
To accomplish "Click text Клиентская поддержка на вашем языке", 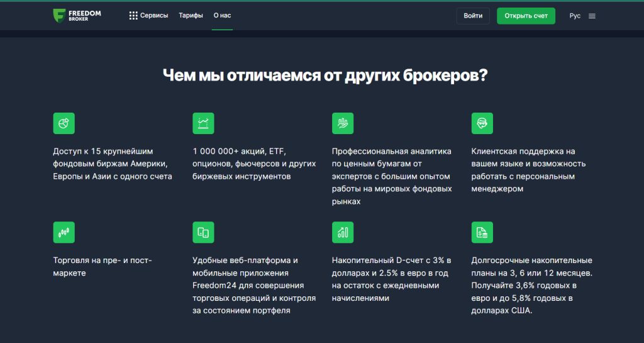I will [x=528, y=170].
